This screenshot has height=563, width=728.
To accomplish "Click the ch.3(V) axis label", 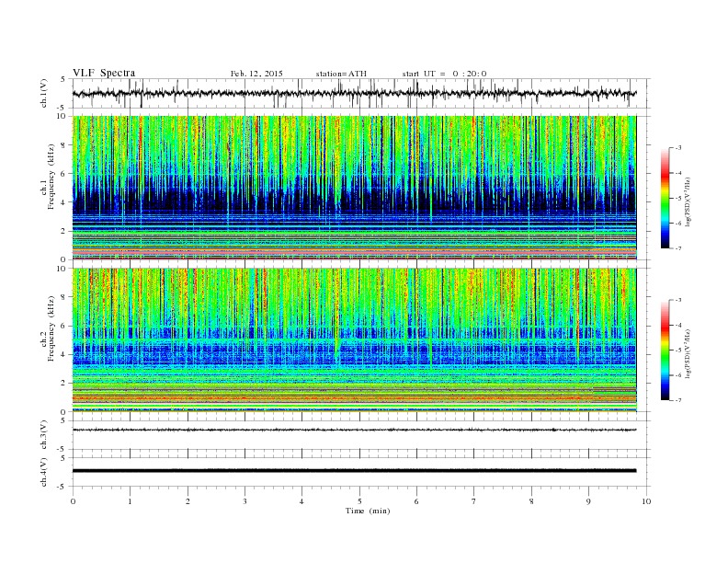I will 43,435.
